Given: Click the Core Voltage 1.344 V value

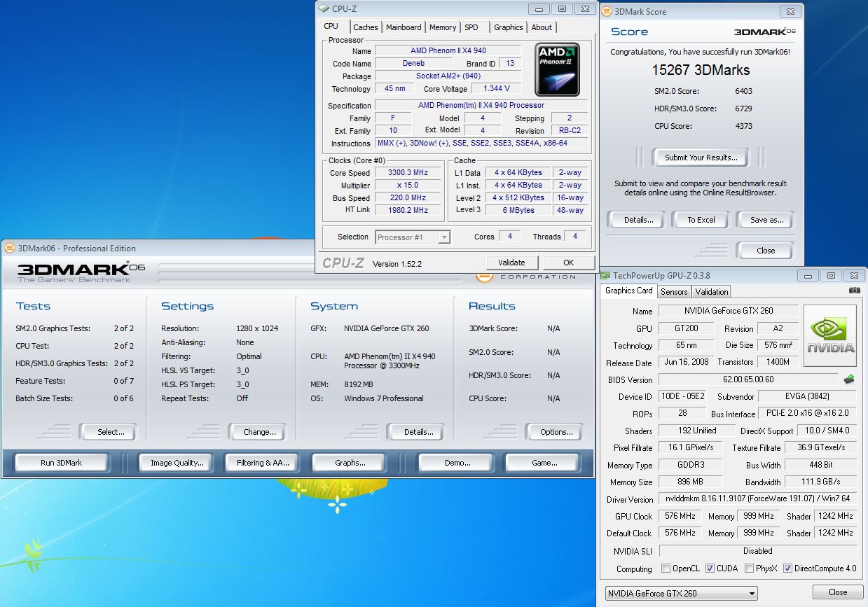Looking at the screenshot, I should point(496,89).
